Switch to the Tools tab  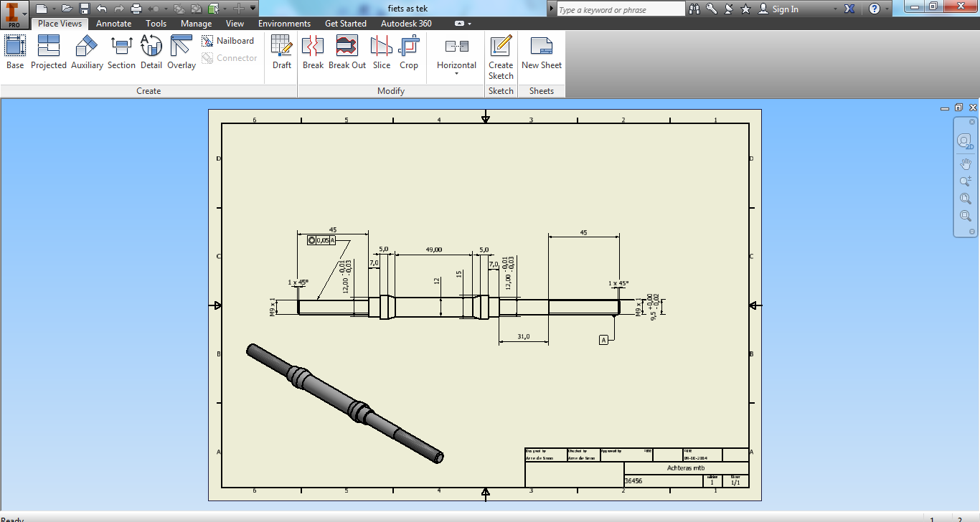coord(156,24)
